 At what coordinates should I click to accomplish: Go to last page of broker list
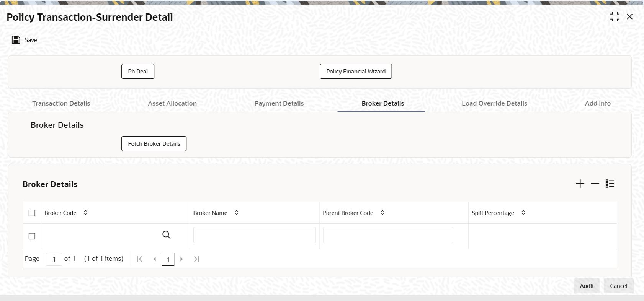[x=196, y=259]
